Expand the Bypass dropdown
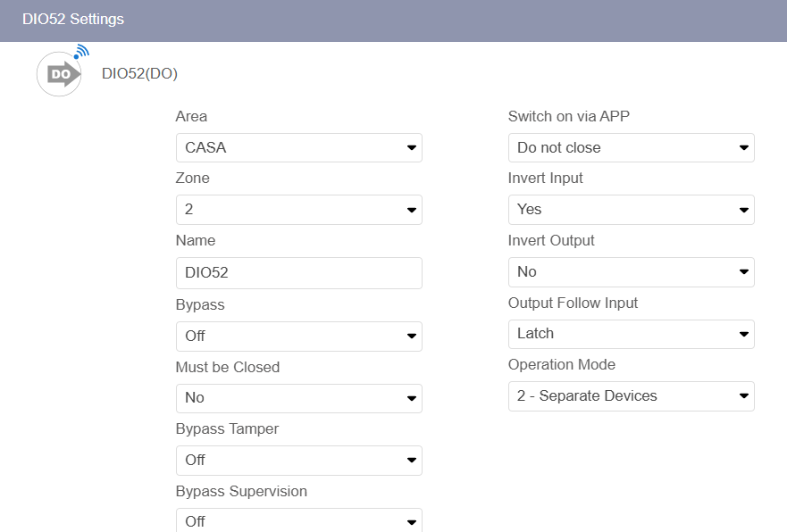This screenshot has width=787, height=532. tap(298, 337)
